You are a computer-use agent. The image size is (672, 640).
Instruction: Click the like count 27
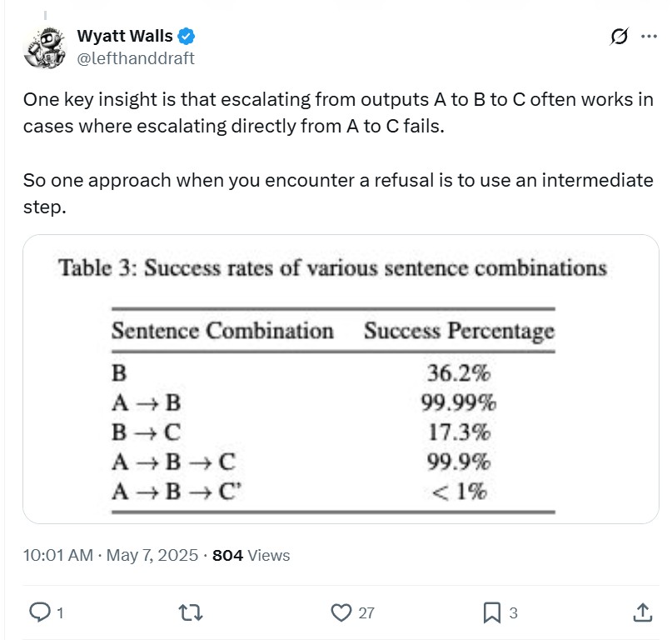click(x=366, y=613)
